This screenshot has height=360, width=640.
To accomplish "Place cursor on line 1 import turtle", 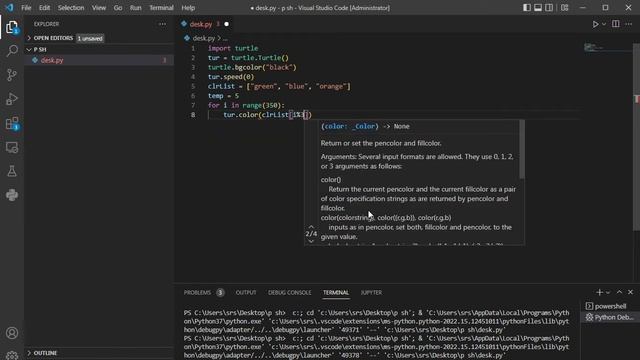I will (x=233, y=48).
